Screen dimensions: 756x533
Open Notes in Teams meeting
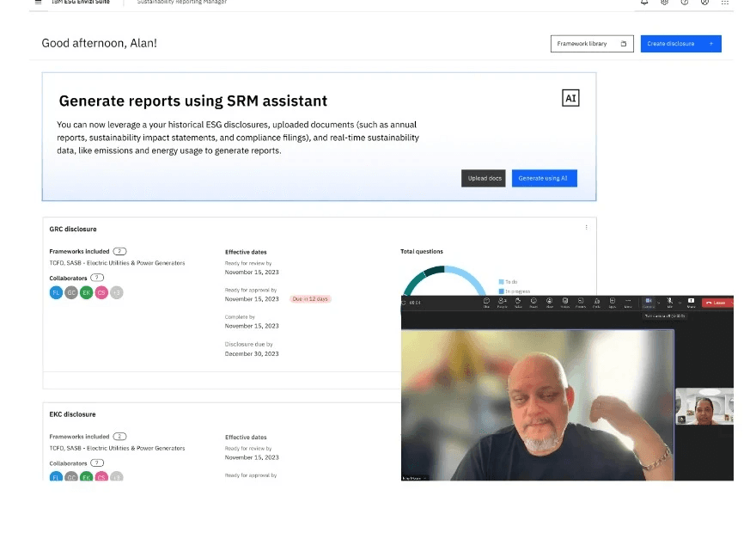coord(565,303)
